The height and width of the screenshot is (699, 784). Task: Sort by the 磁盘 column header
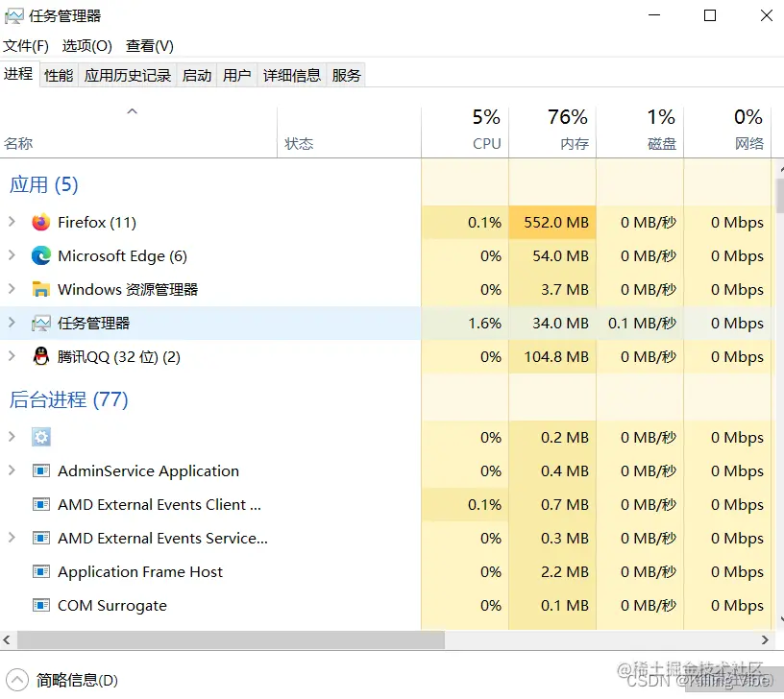point(640,133)
